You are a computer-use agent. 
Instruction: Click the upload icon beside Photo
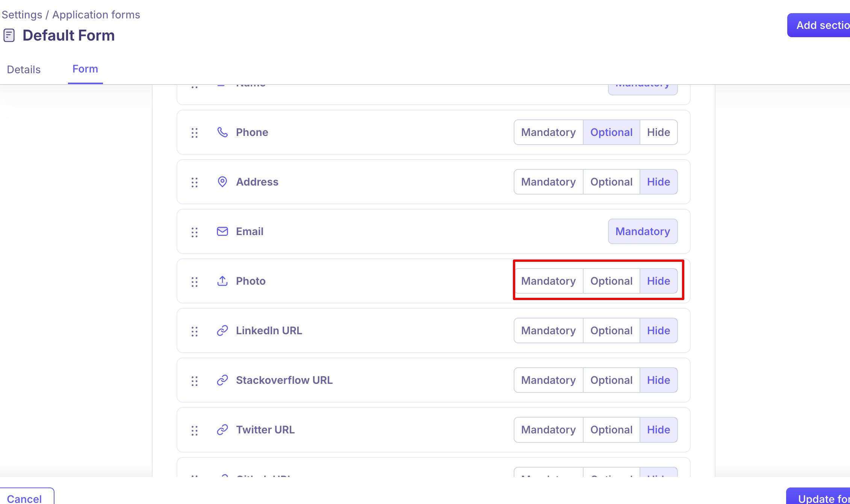222,281
